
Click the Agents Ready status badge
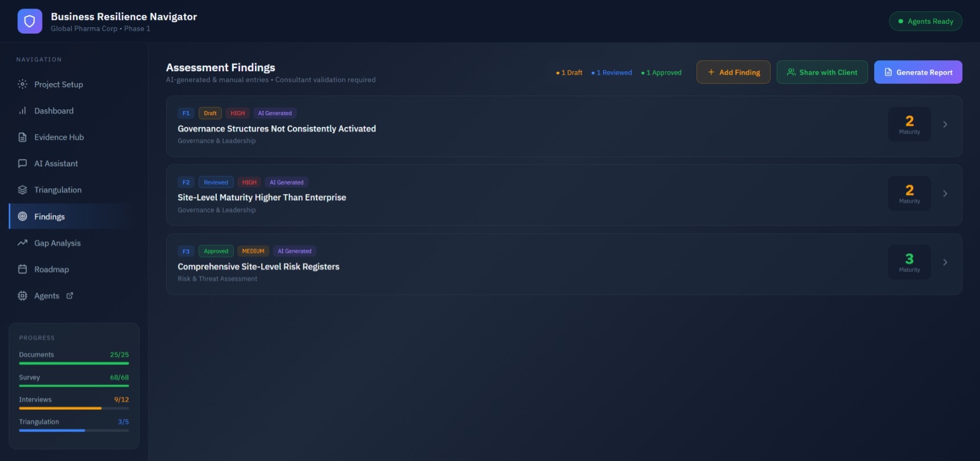tap(925, 22)
